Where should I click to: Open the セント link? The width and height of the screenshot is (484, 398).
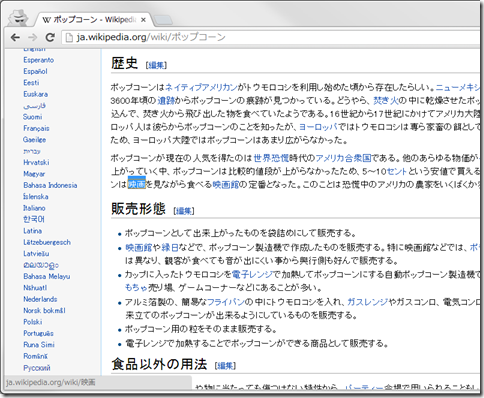[396, 171]
